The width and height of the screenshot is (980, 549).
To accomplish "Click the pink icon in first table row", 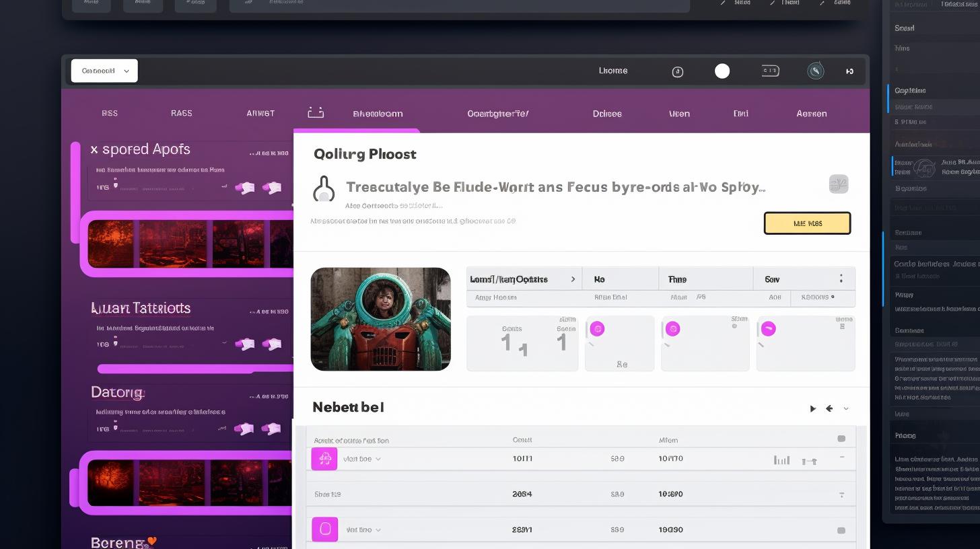I will click(x=324, y=459).
